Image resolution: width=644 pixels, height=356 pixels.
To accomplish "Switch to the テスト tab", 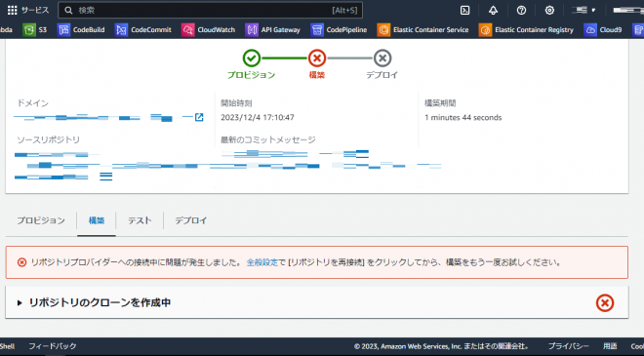I will (140, 220).
